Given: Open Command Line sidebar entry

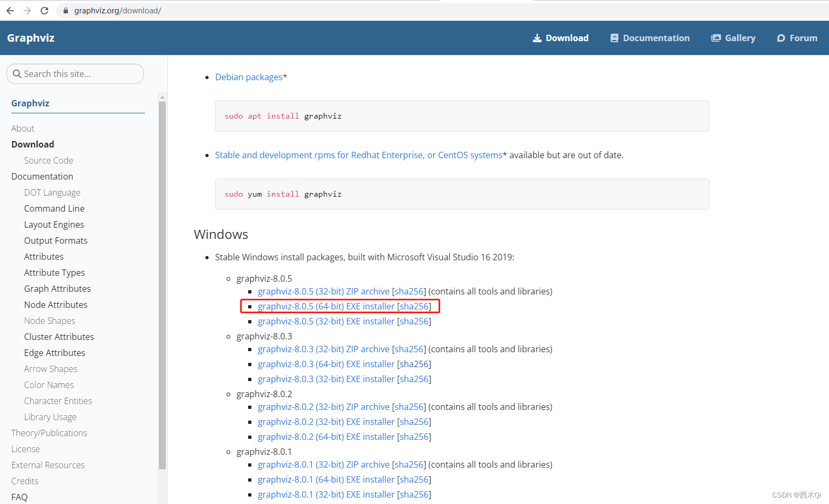Looking at the screenshot, I should tap(54, 208).
